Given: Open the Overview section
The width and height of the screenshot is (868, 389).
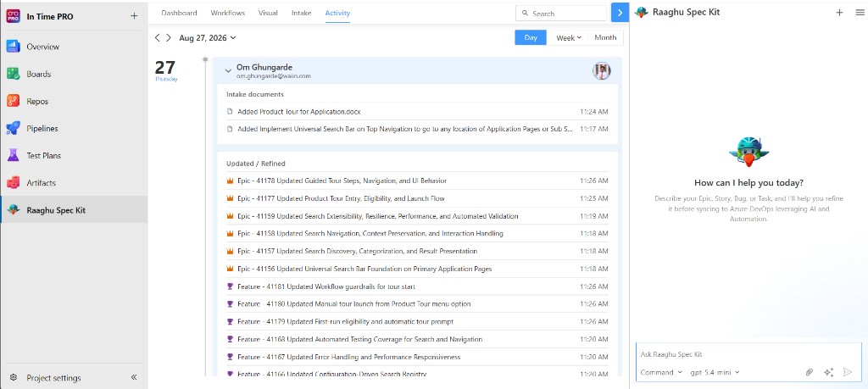Looking at the screenshot, I should [74, 47].
